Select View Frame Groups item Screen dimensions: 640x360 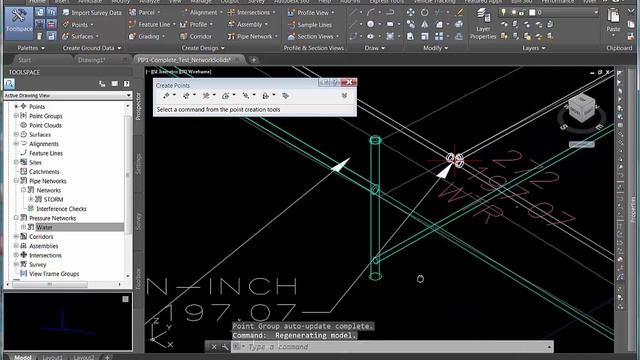coord(54,274)
